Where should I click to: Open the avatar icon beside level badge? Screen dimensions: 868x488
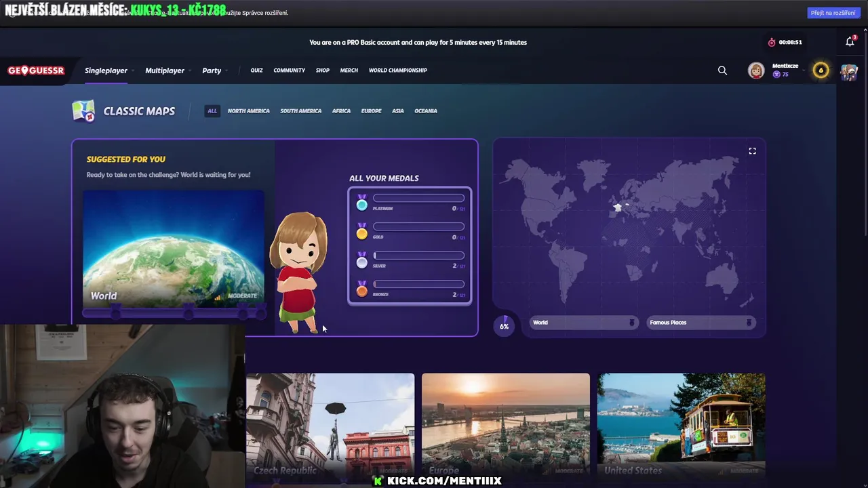point(849,71)
